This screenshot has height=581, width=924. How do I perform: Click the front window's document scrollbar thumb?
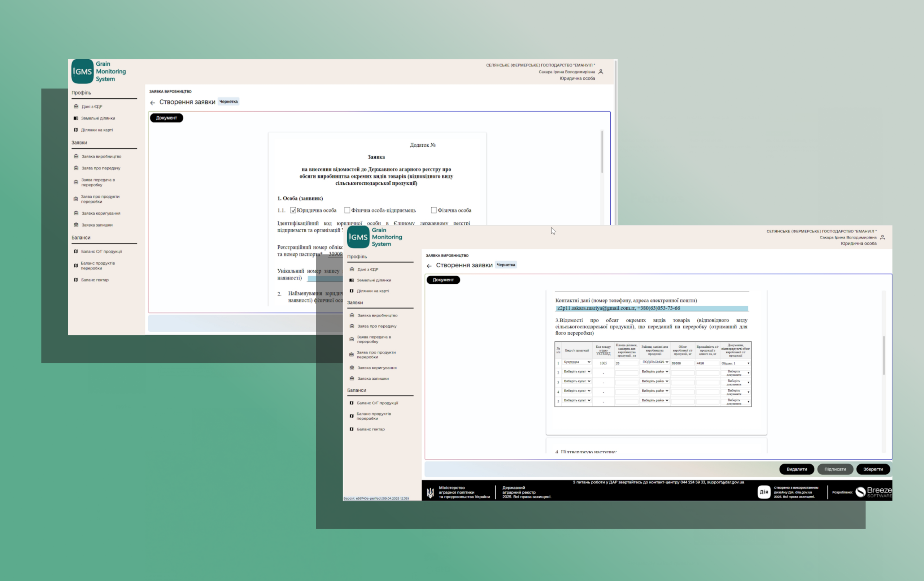pyautogui.click(x=884, y=355)
